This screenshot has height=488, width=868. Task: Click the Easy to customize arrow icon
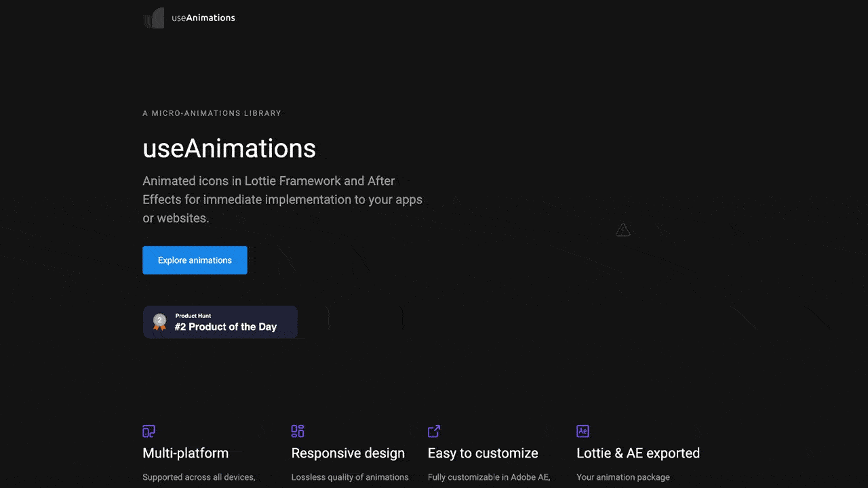(x=434, y=431)
